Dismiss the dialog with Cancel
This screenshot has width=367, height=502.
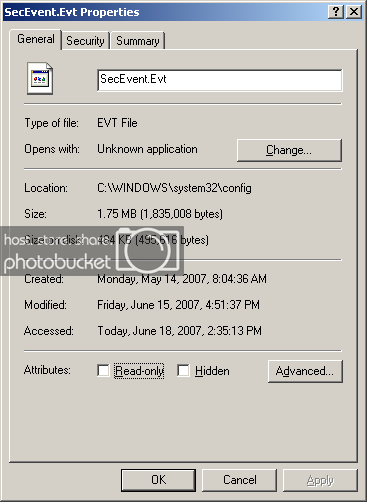240,480
